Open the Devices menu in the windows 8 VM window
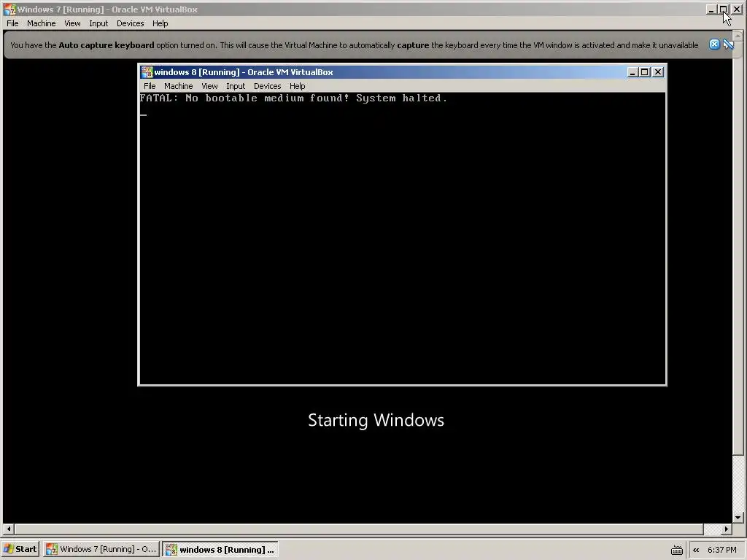The image size is (747, 560). (267, 86)
